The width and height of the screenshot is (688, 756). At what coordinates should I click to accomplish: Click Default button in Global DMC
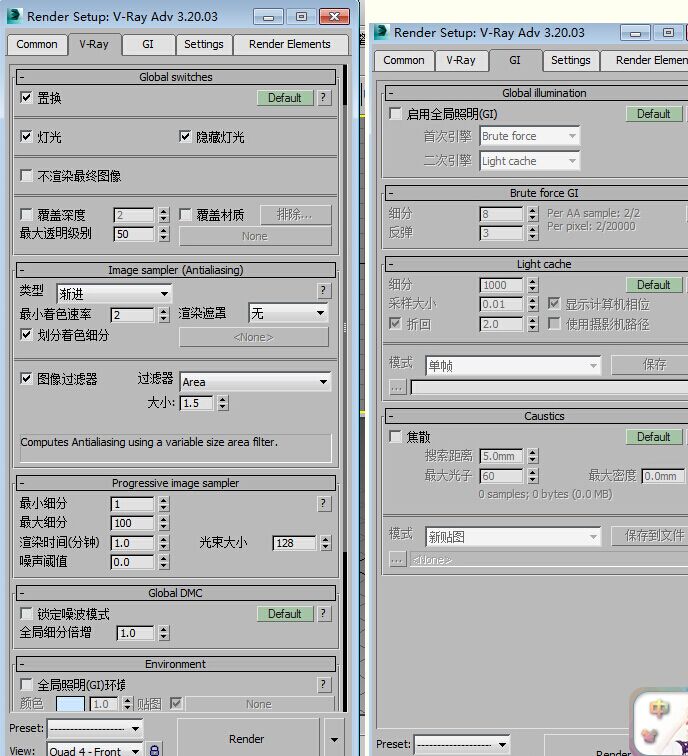pyautogui.click(x=284, y=614)
